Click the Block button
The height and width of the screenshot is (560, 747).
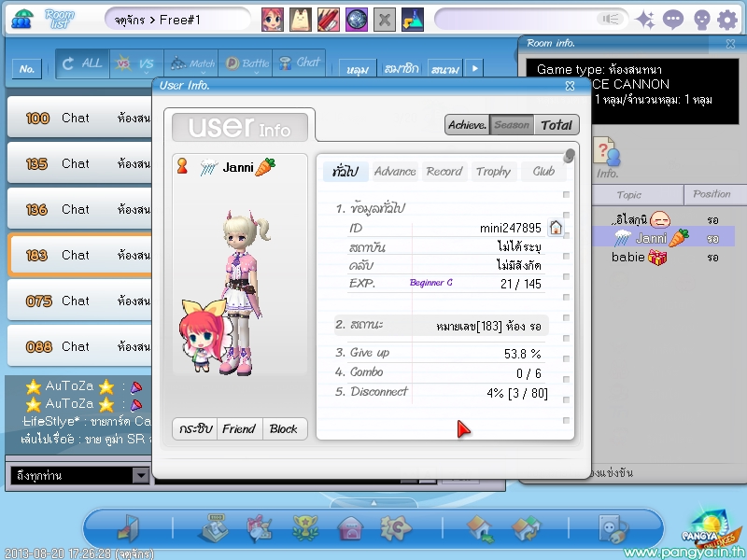(284, 429)
